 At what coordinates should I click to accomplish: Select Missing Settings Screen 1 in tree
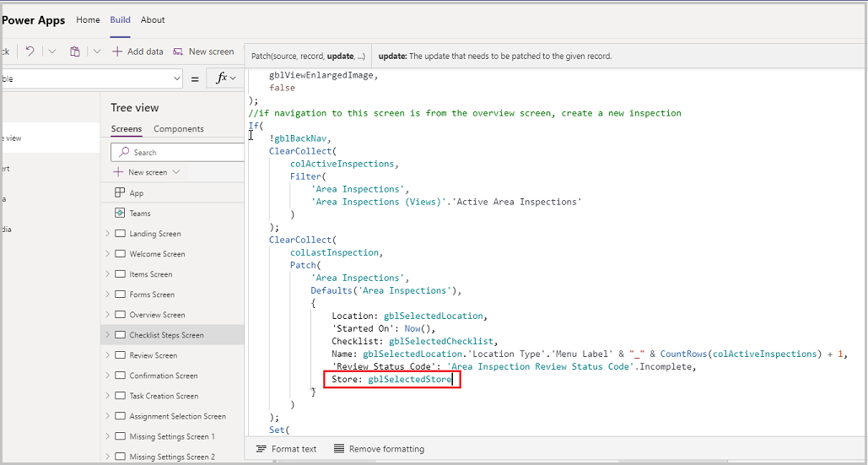point(172,436)
